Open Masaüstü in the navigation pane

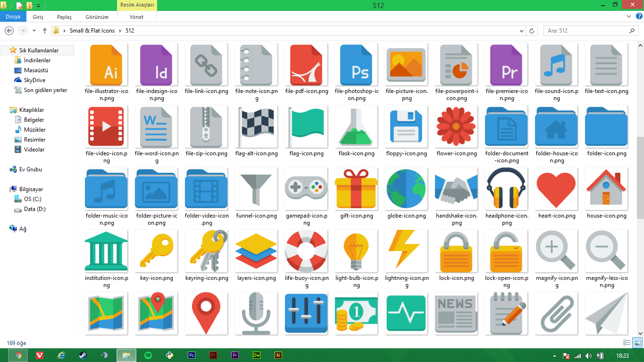coord(36,70)
